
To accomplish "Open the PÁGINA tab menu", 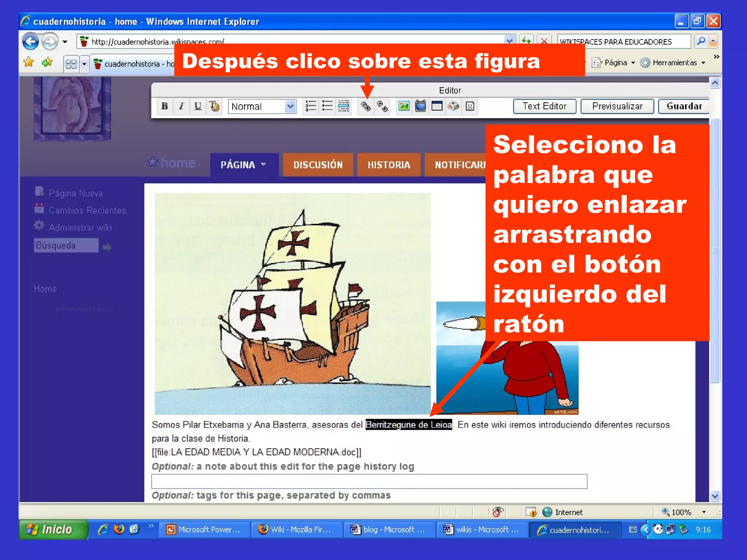I will click(x=244, y=165).
